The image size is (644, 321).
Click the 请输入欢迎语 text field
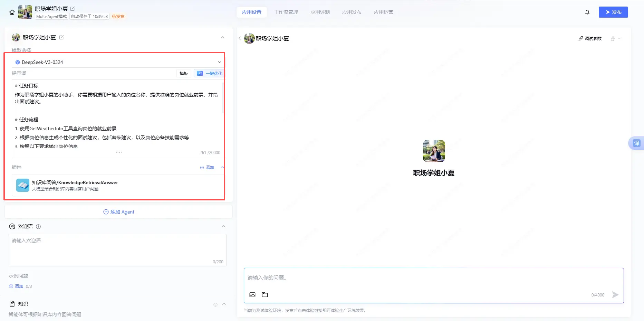click(x=117, y=249)
